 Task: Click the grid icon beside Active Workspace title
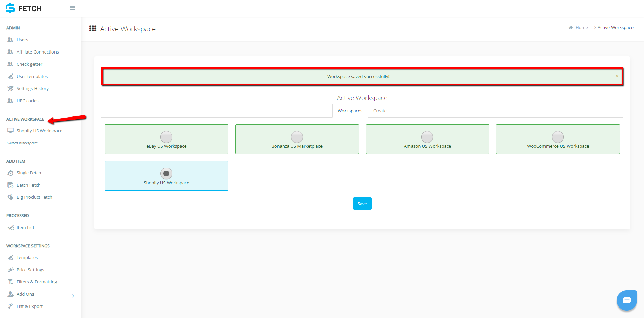pos(93,28)
